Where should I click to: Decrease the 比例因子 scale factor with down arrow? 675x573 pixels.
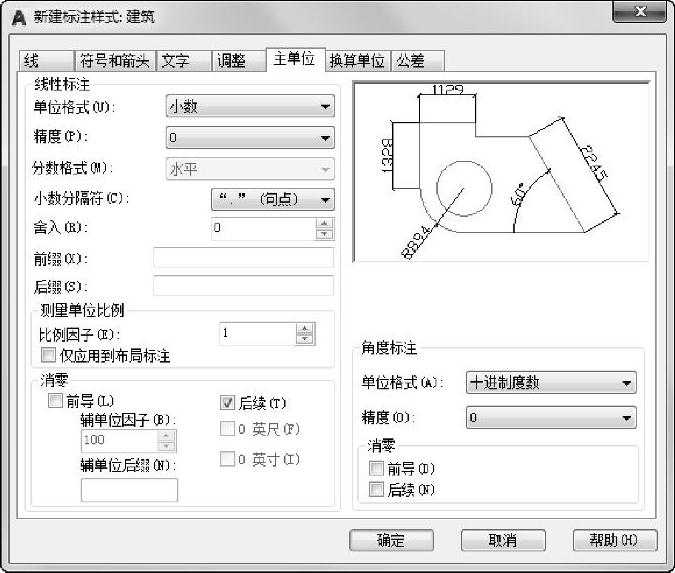pos(305,339)
